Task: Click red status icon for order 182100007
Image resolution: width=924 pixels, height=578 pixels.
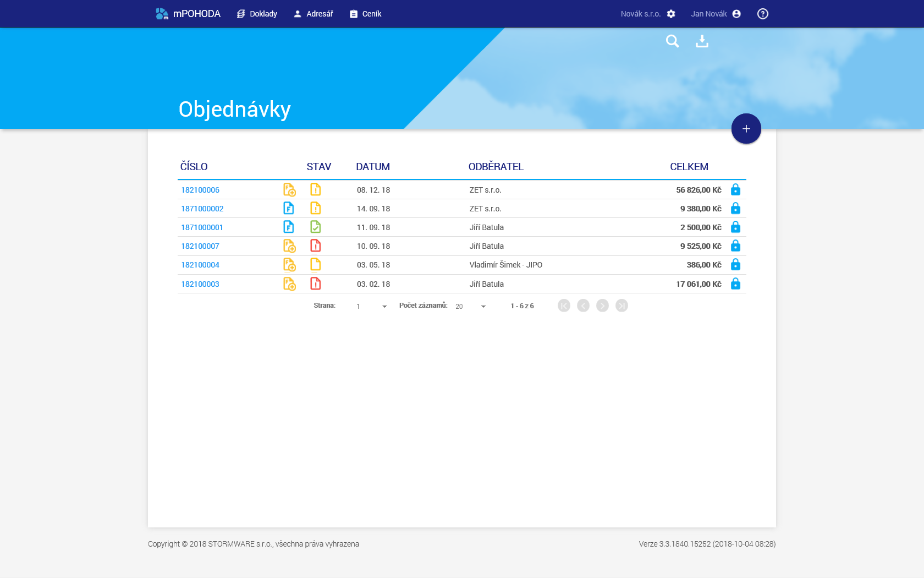Action: 315,246
